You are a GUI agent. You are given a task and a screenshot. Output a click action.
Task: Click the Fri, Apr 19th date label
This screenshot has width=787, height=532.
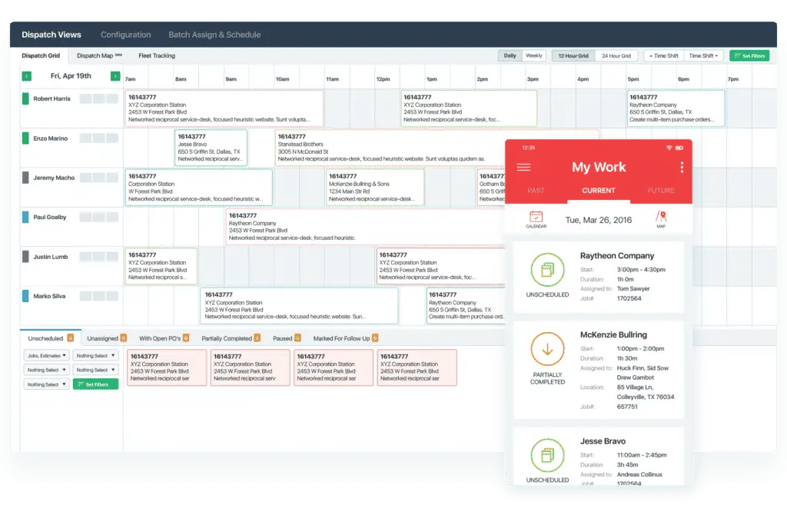(71, 76)
